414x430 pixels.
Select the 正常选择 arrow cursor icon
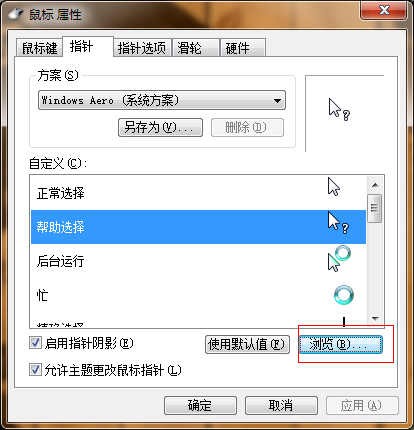point(334,186)
